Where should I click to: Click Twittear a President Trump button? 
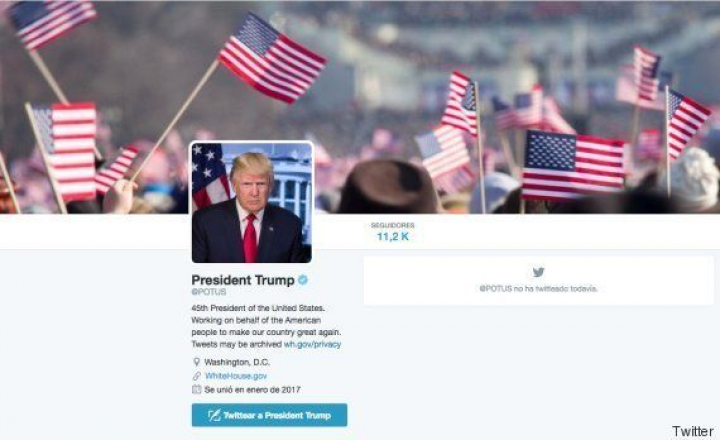(x=270, y=415)
